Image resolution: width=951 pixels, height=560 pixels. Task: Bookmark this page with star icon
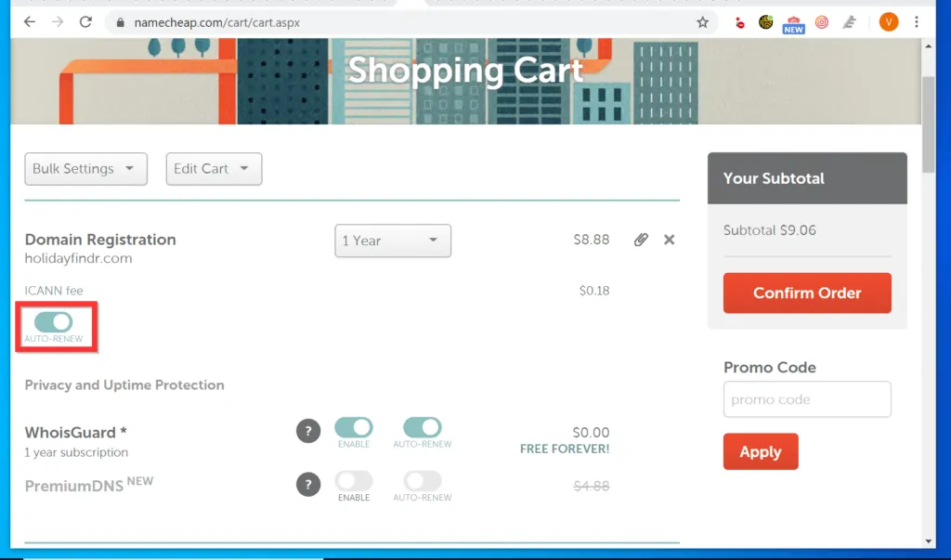(x=702, y=22)
